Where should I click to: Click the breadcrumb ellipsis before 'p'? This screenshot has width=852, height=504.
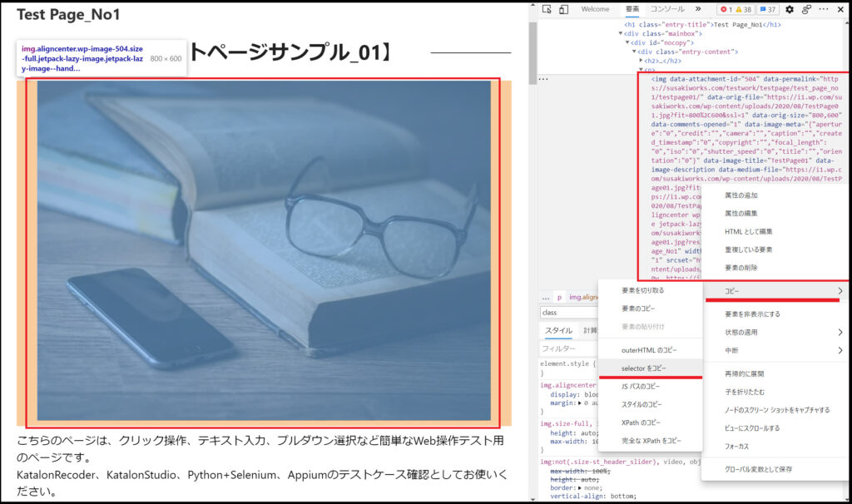coord(546,297)
